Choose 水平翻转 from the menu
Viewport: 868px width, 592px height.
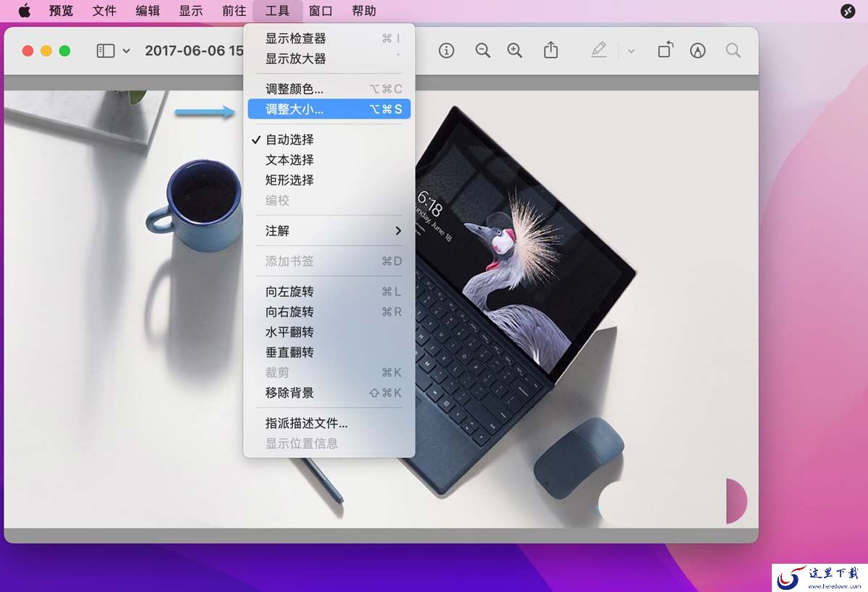click(329, 332)
